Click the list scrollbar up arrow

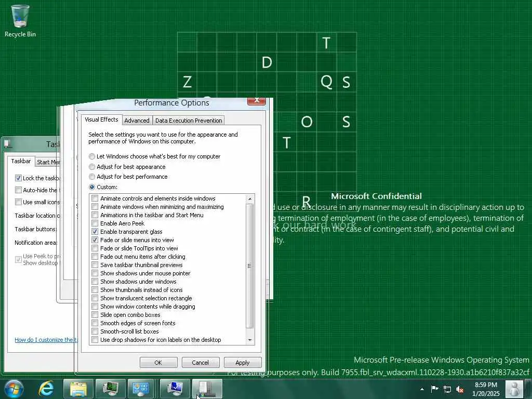[250, 199]
